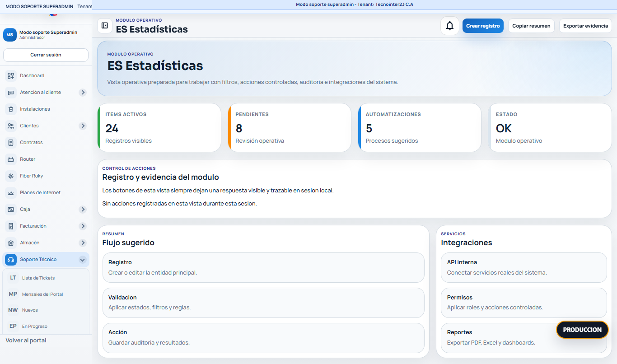The image size is (617, 364).
Task: Expand the Atención al cliente submenu chevron
Action: point(83,93)
